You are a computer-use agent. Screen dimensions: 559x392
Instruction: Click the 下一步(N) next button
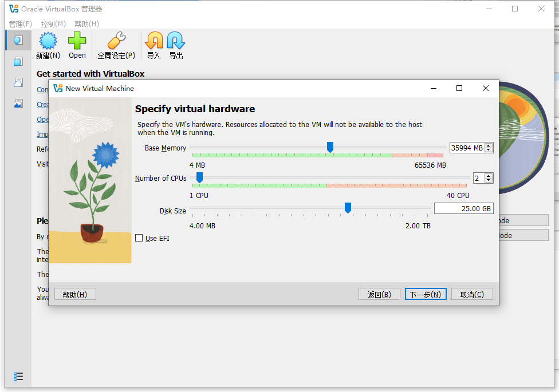point(425,294)
